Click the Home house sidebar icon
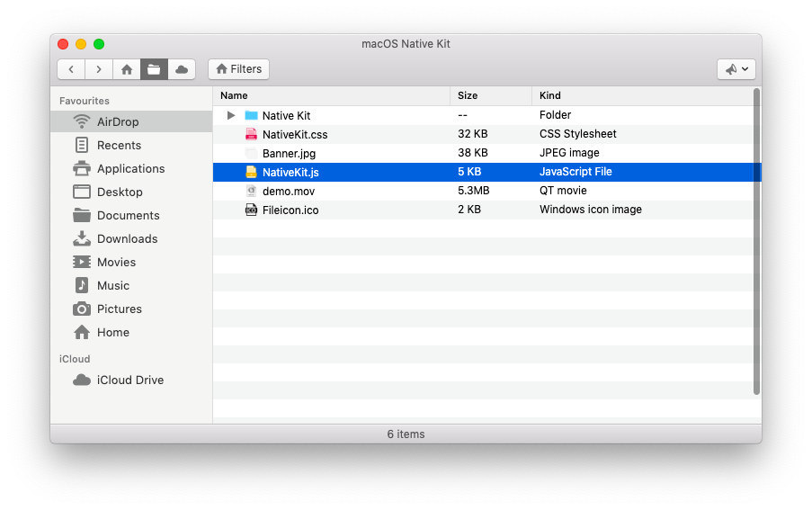 pyautogui.click(x=81, y=333)
